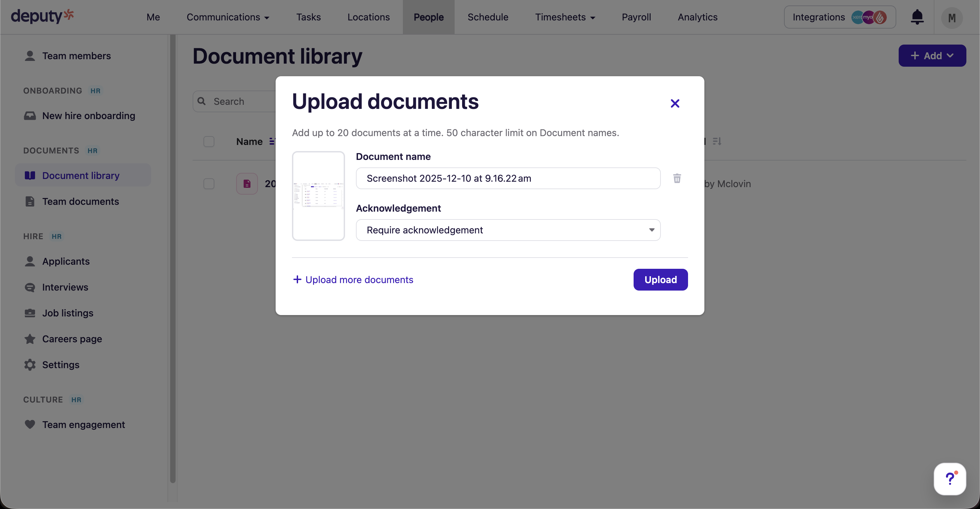
Task: Open the Timesheets dropdown
Action: pyautogui.click(x=565, y=17)
